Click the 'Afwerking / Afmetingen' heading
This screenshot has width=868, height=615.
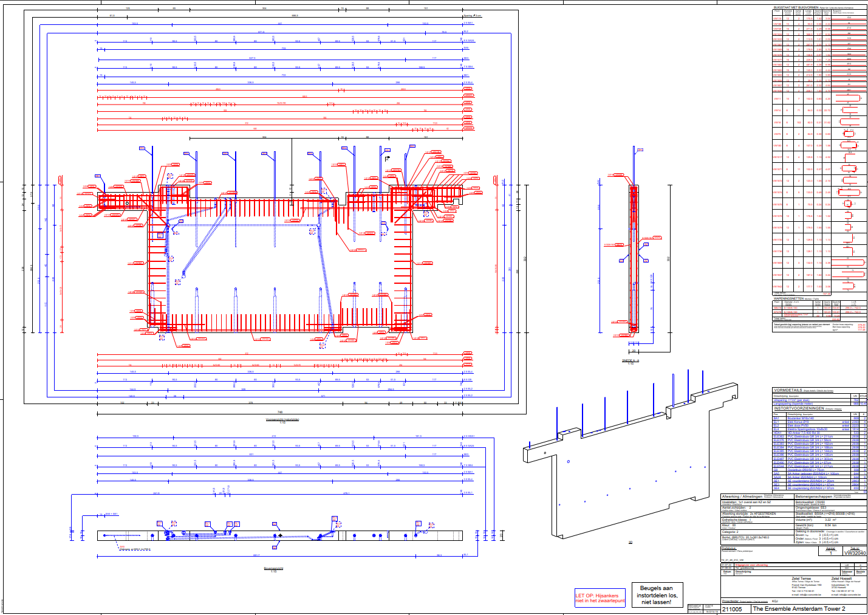click(x=739, y=496)
